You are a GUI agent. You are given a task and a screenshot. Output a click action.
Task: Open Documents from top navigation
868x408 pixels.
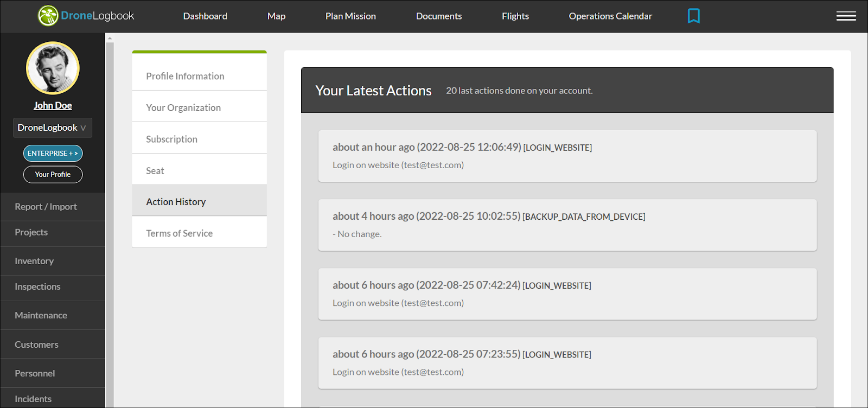439,16
